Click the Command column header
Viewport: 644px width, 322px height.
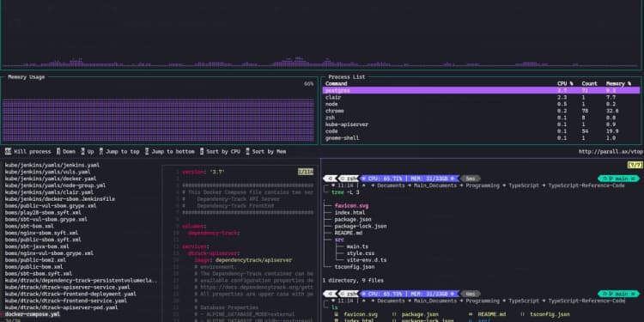point(337,84)
